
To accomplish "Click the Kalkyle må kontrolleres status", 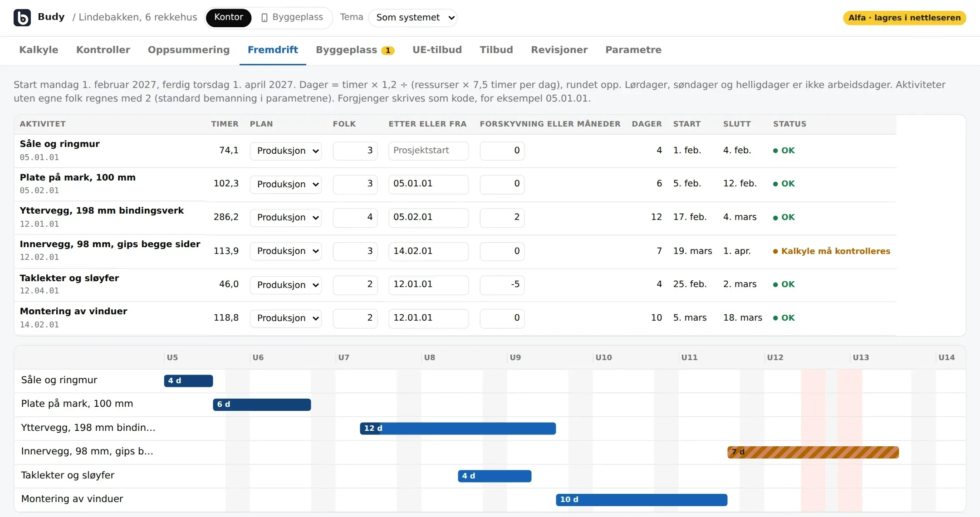I will point(832,251).
